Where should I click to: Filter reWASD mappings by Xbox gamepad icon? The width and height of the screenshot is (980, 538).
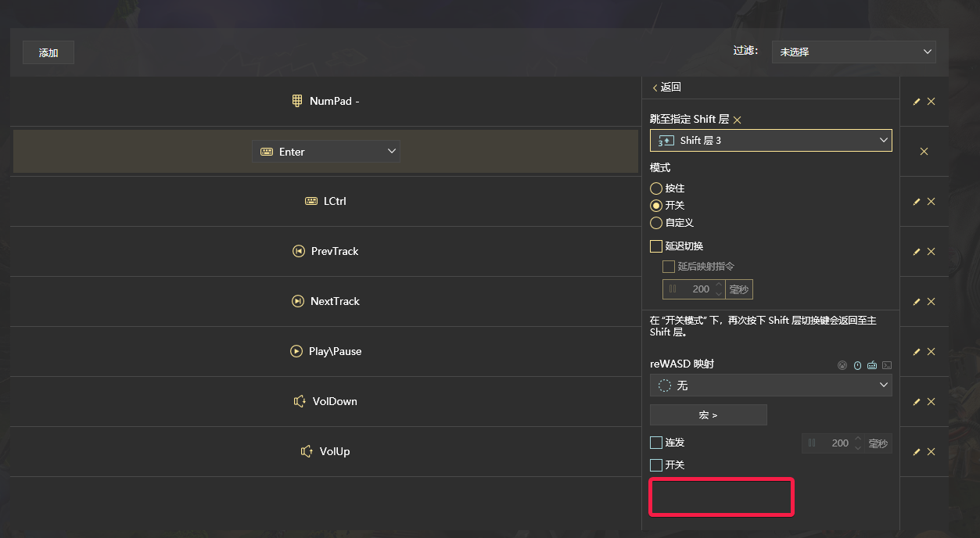pos(842,365)
